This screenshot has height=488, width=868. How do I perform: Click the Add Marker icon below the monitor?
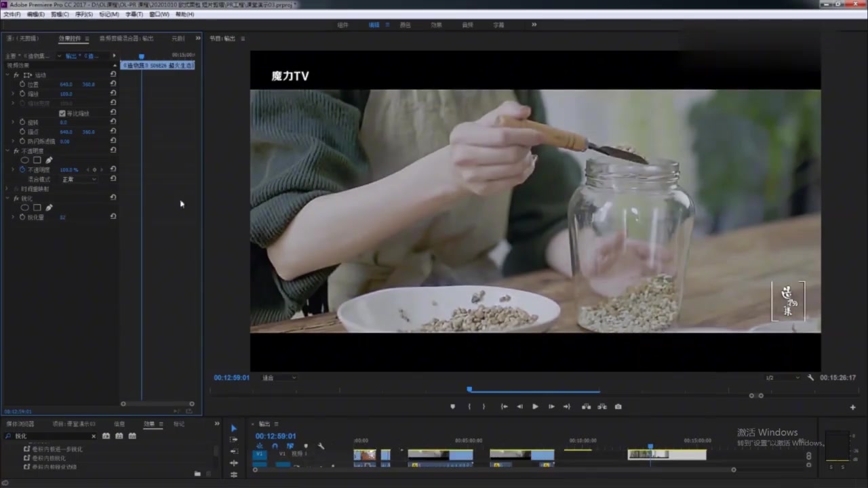click(452, 407)
